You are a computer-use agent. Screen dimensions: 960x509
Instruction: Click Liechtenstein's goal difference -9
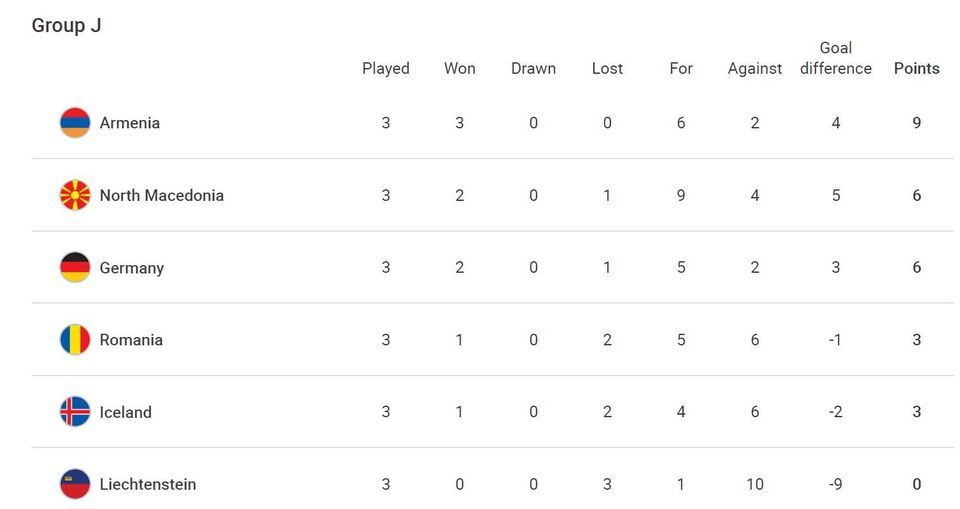pyautogui.click(x=836, y=484)
